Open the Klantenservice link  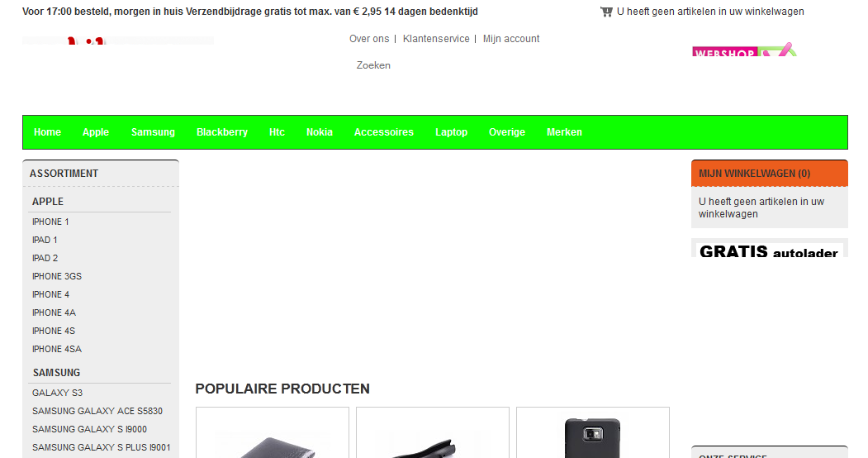point(436,39)
